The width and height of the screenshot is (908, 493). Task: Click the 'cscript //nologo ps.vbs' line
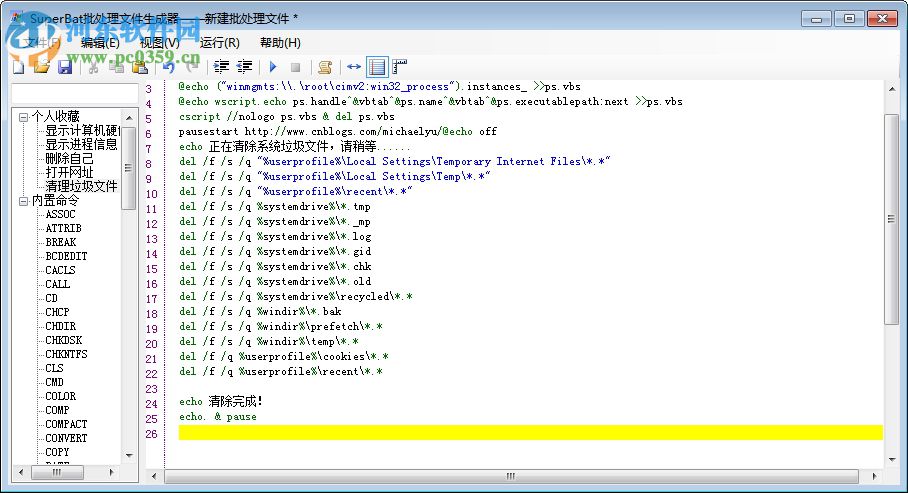pyautogui.click(x=287, y=116)
